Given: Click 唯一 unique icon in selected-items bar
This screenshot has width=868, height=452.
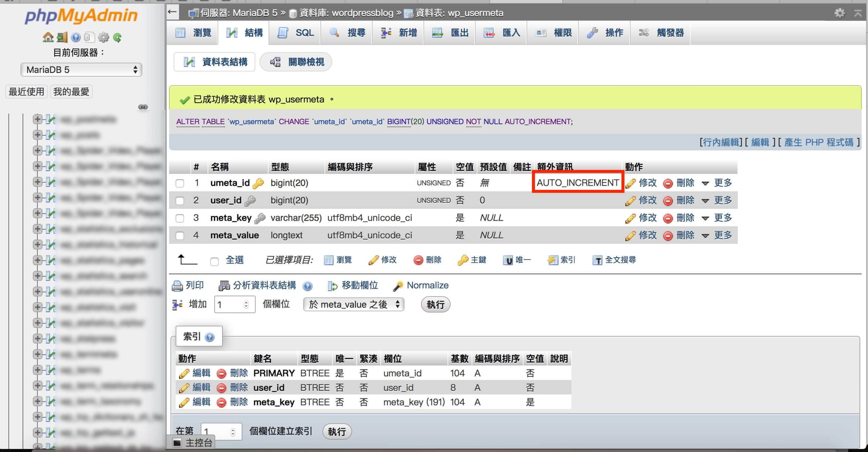Looking at the screenshot, I should 508,260.
